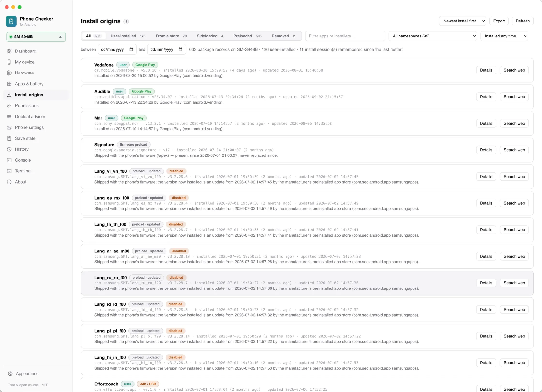The image size is (542, 392).
Task: Click the first between date input field
Action: coord(117,49)
